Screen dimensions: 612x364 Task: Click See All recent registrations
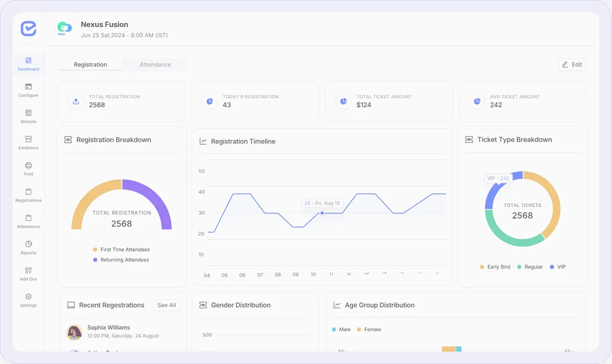167,305
